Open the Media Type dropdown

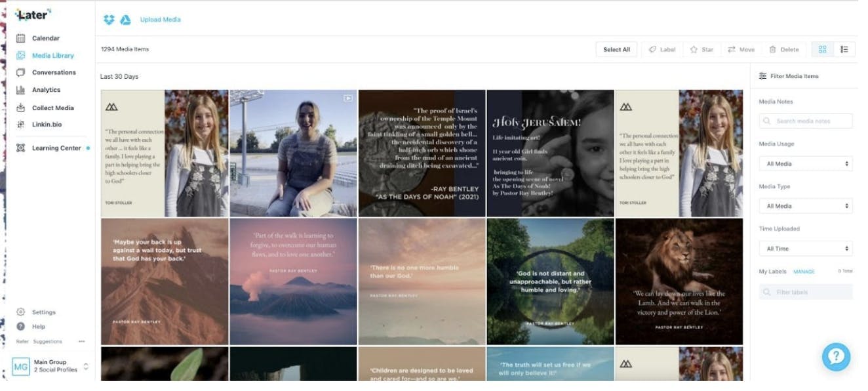pyautogui.click(x=806, y=206)
